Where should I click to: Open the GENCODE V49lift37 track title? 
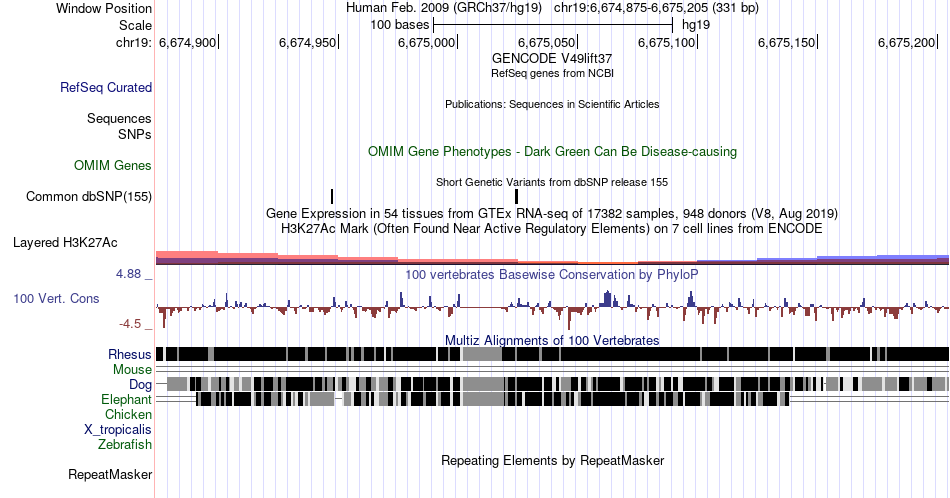(x=552, y=59)
